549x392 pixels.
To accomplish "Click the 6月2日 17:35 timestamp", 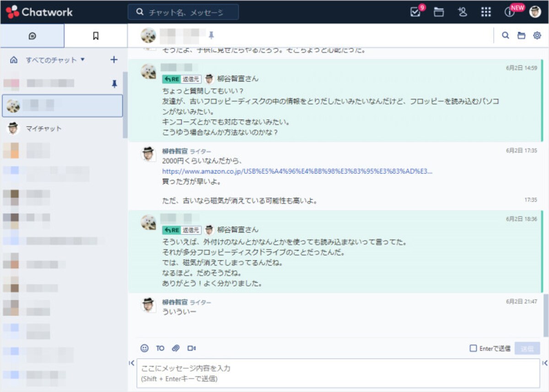I will pyautogui.click(x=522, y=150).
